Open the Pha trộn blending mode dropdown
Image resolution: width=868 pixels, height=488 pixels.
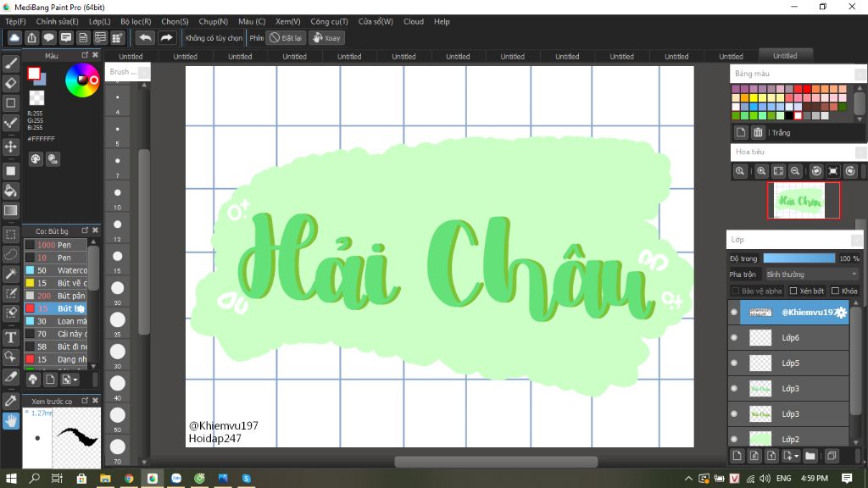coord(811,274)
